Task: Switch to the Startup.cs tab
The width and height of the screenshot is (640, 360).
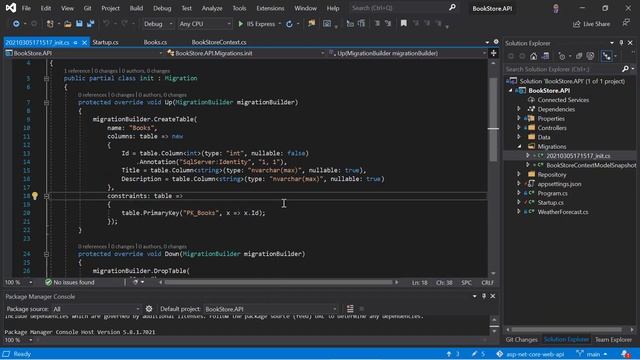Action: [105, 42]
